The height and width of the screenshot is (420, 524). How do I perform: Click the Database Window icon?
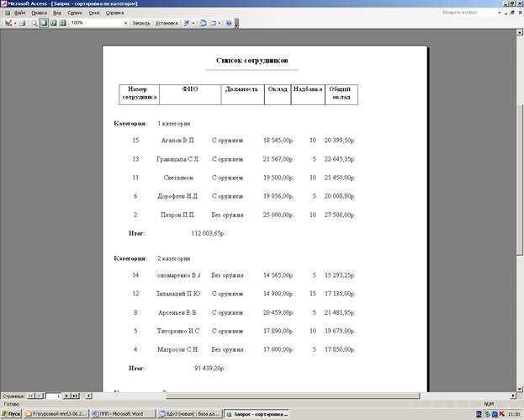203,23
